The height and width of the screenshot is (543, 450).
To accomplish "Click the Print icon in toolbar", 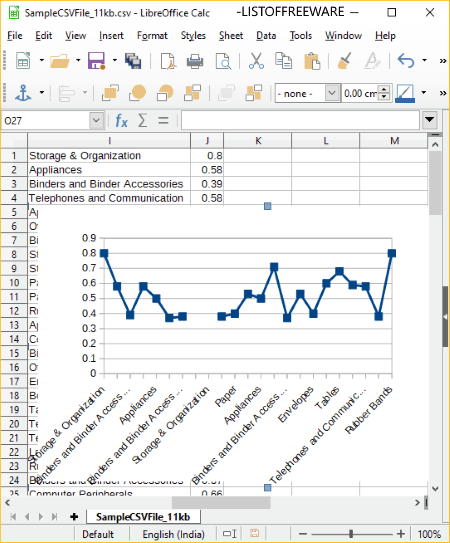I will click(x=195, y=62).
